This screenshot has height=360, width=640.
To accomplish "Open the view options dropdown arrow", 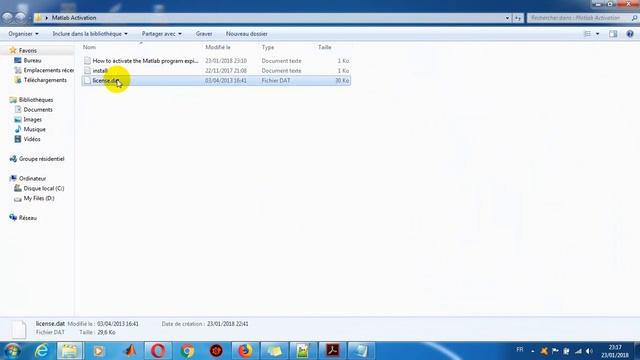I will [598, 34].
